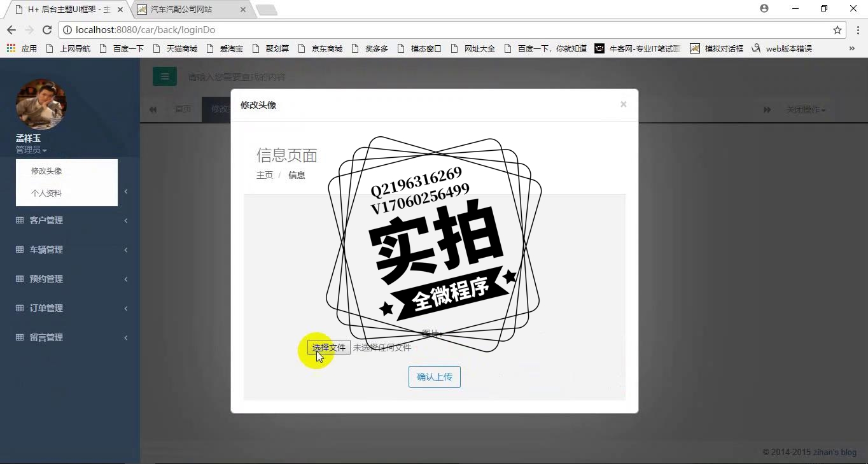The width and height of the screenshot is (868, 464).
Task: Open Chrome's three-dot menu
Action: 858,30
